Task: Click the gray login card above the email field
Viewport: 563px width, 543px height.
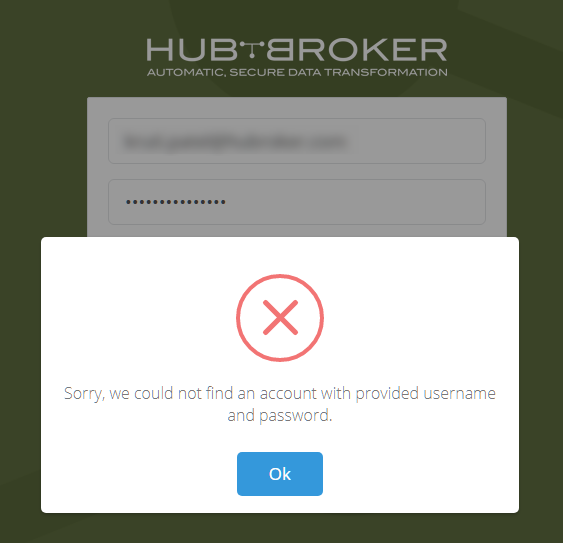Action: pyautogui.click(x=297, y=107)
